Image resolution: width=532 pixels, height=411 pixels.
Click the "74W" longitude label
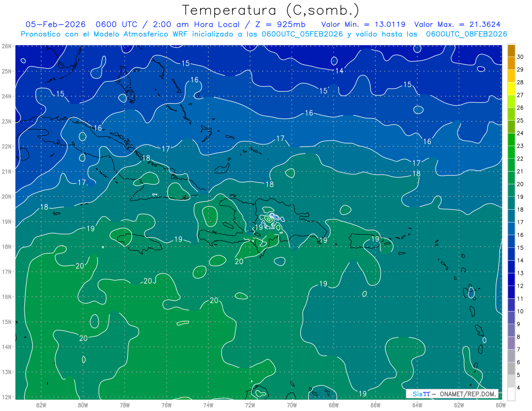(x=208, y=405)
